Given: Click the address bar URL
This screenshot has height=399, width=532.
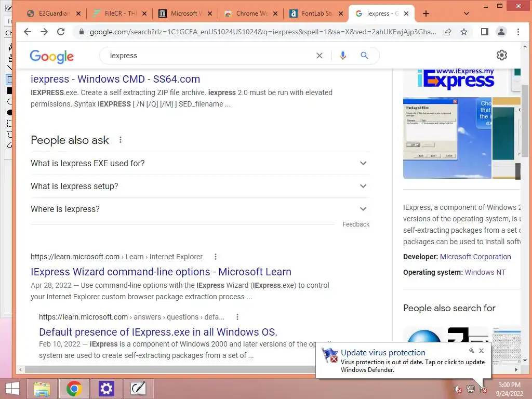Looking at the screenshot, I should tap(262, 32).
